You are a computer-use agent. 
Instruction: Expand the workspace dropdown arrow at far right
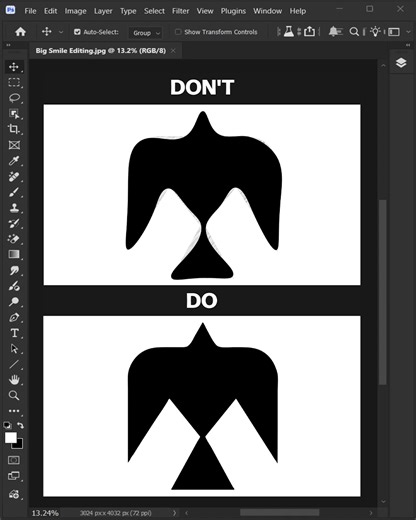pyautogui.click(x=408, y=32)
